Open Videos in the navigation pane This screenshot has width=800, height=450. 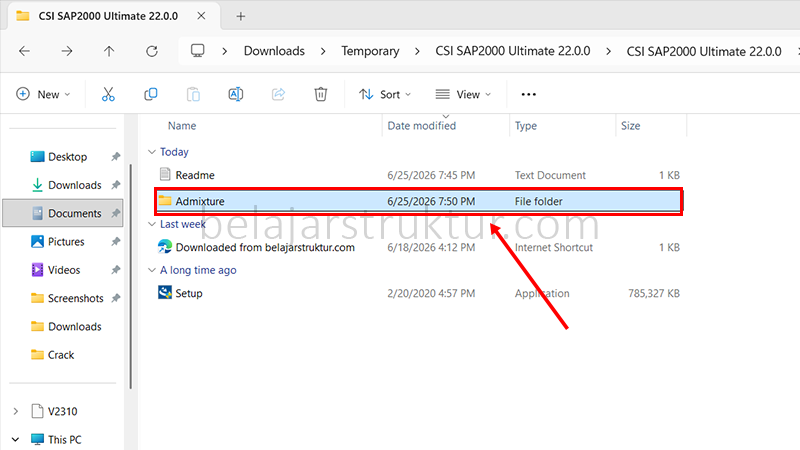(x=64, y=269)
